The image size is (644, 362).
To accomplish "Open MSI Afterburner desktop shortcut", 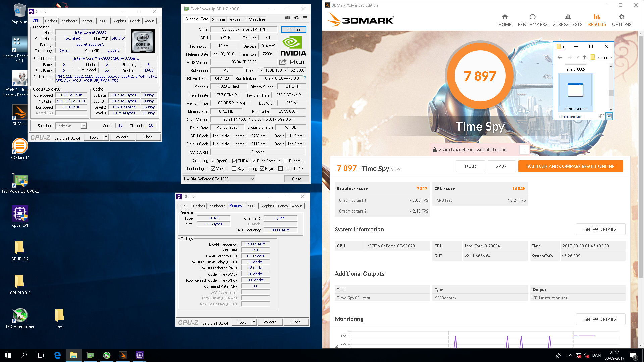I will pyautogui.click(x=20, y=318).
